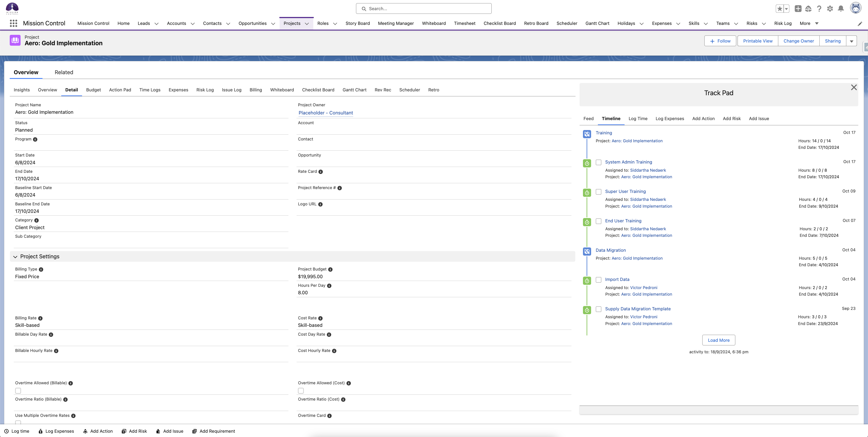
Task: Expand the Leads navigation dropdown chevron
Action: tap(156, 24)
